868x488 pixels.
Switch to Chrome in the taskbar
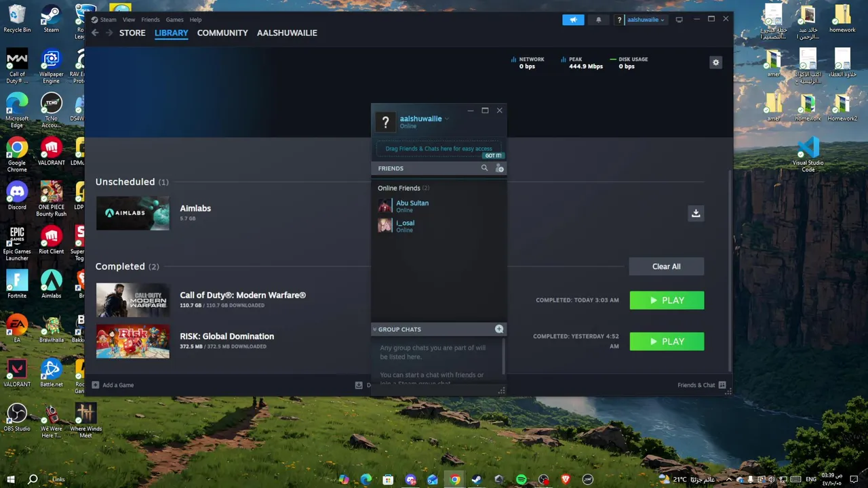[455, 479]
